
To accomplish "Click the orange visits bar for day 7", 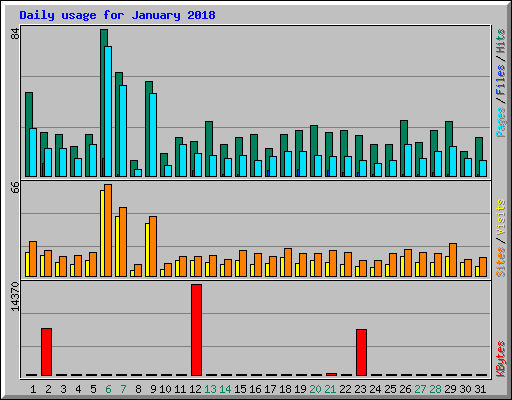I will click(123, 242).
